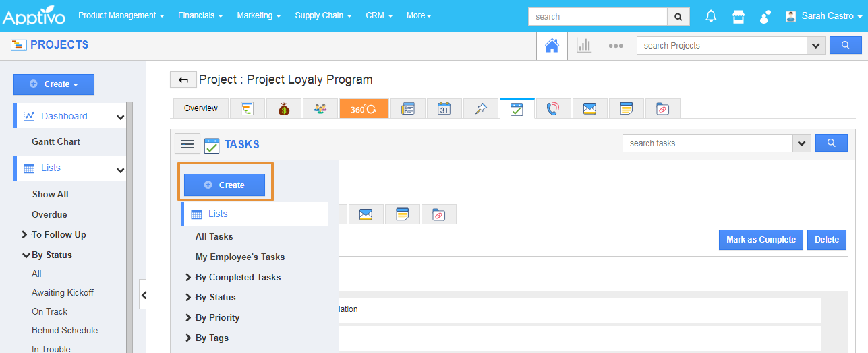The width and height of the screenshot is (868, 353).
Task: Select Behind Schedule status
Action: (65, 330)
